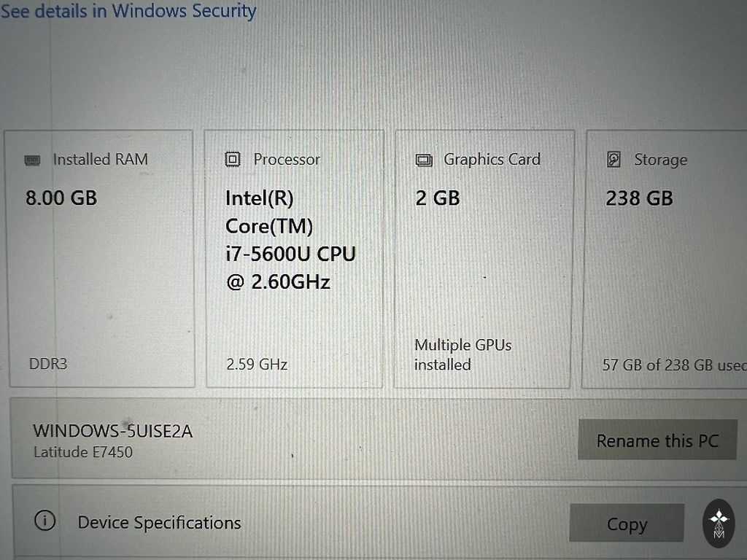Expand the Device Specifications section

pyautogui.click(x=159, y=523)
